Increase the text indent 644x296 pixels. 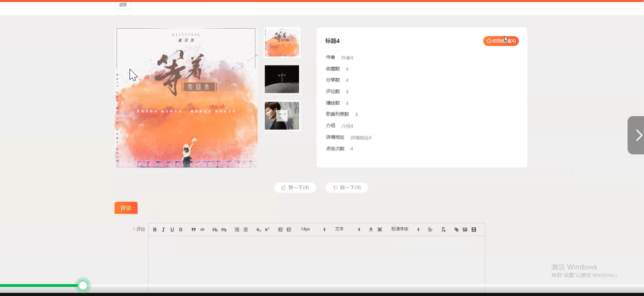[x=289, y=230]
